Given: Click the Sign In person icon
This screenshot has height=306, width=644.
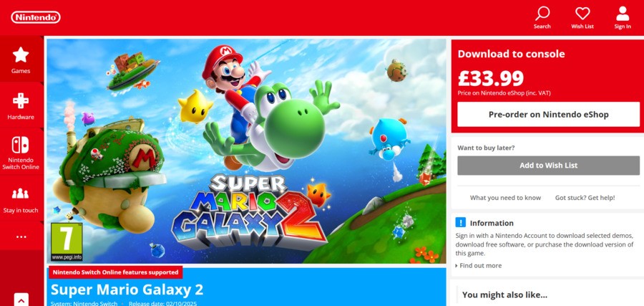Looking at the screenshot, I should pyautogui.click(x=623, y=14).
